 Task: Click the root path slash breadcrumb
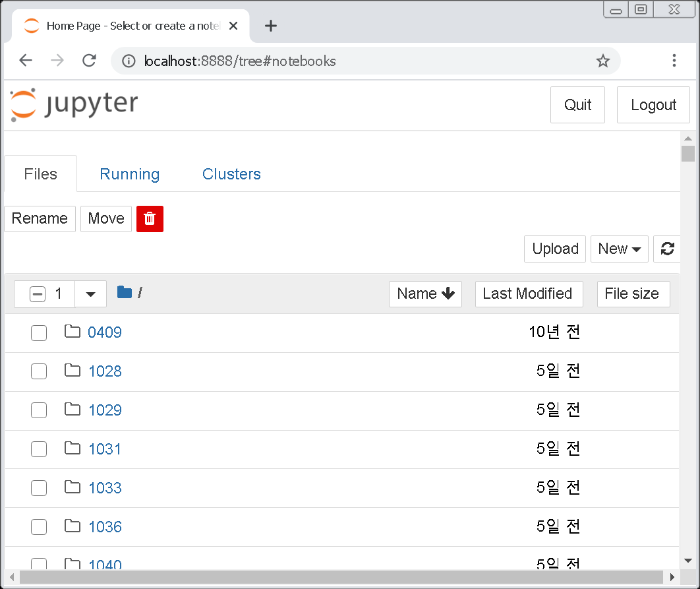pos(140,293)
